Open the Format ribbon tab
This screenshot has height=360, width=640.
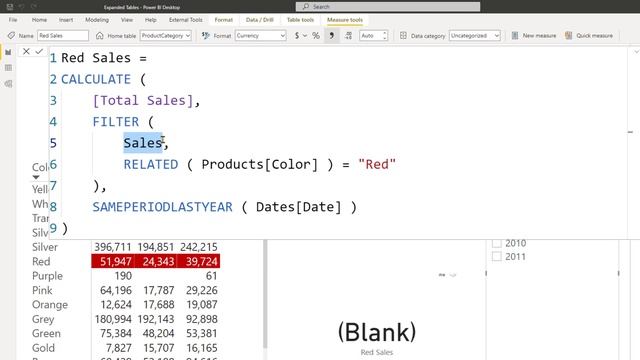pos(223,20)
